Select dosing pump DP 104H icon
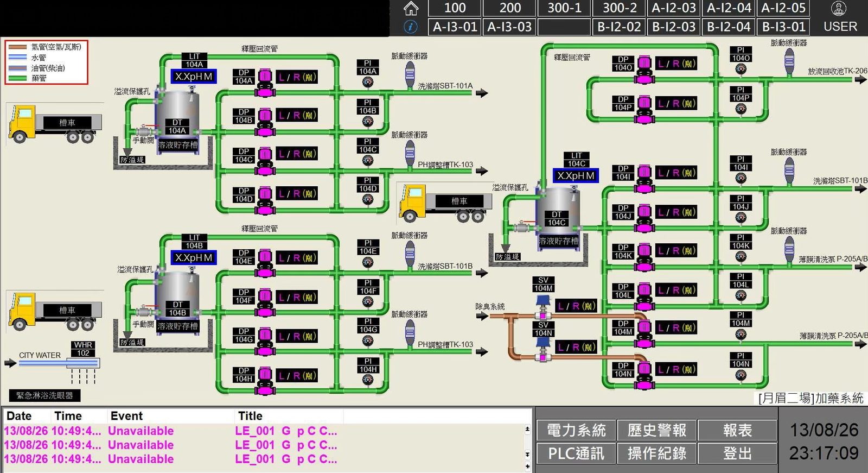This screenshot has height=473, width=868. [x=265, y=381]
